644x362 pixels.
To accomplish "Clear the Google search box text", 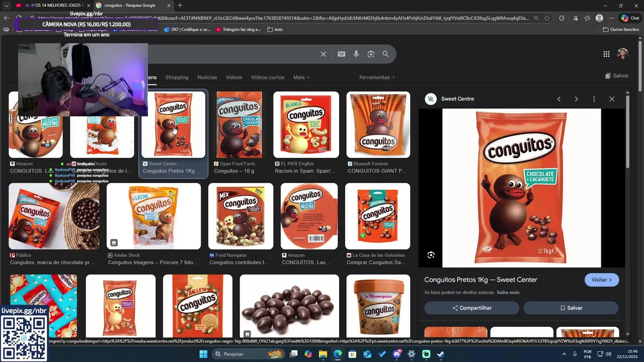I will click(324, 54).
